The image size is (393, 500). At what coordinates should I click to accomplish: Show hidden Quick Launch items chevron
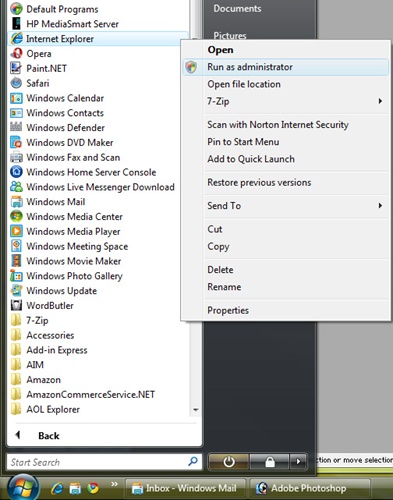(x=114, y=484)
